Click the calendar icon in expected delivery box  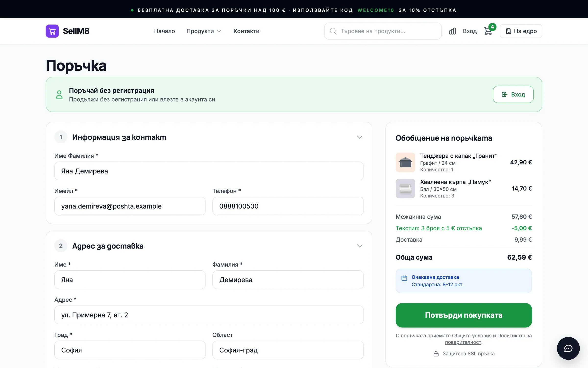tap(404, 278)
